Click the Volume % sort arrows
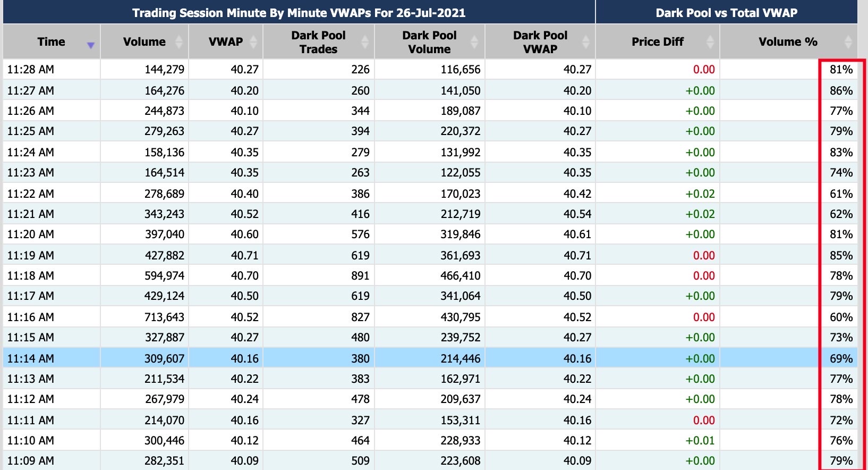Screen dimensions: 868x470 pyautogui.click(x=848, y=41)
